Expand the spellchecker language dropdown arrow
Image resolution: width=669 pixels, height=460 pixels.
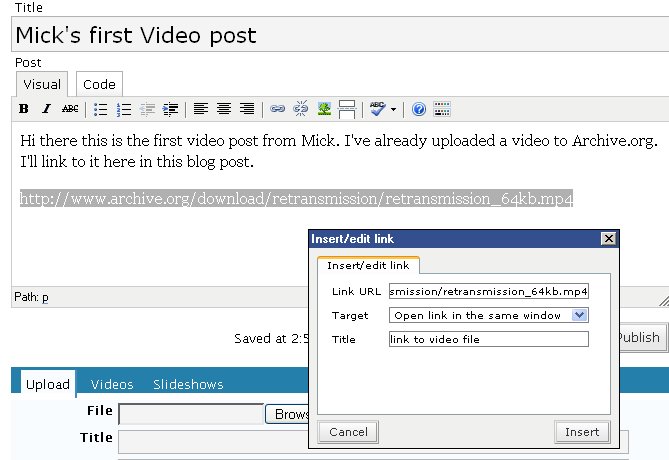tap(393, 110)
